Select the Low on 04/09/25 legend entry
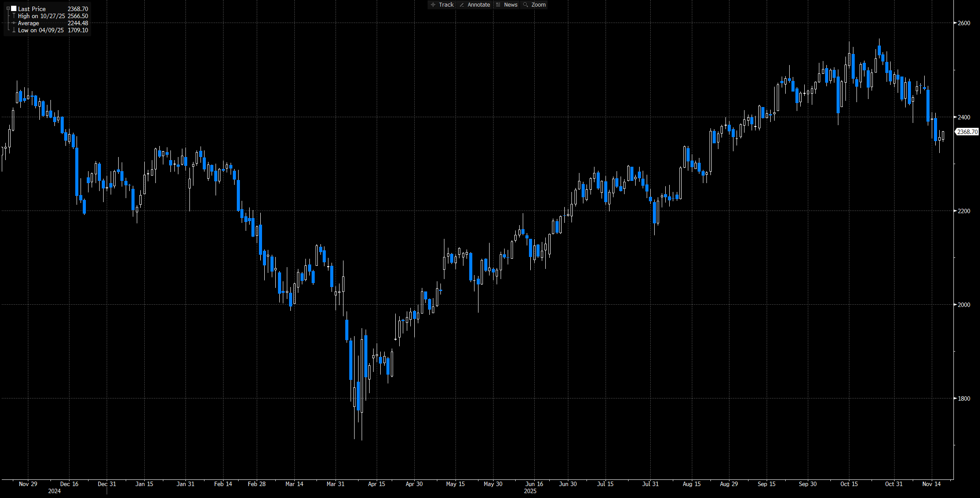980x498 pixels. 41,30
